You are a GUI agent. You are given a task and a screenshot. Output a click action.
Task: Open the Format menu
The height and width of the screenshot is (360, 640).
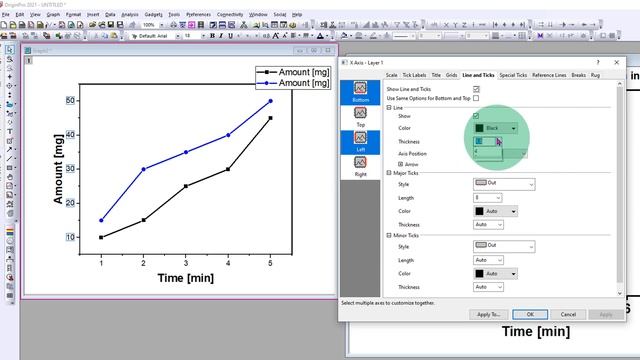tap(73, 14)
